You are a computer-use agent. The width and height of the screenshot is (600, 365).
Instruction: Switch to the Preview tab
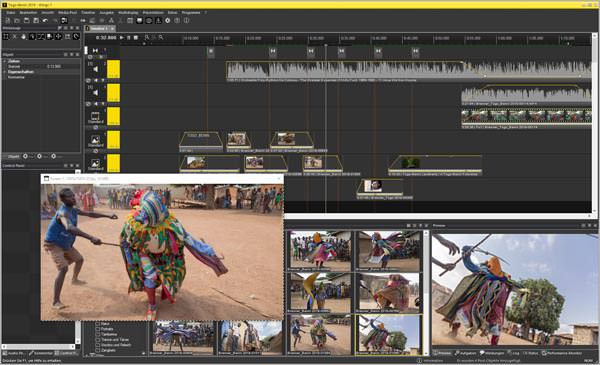(x=442, y=353)
